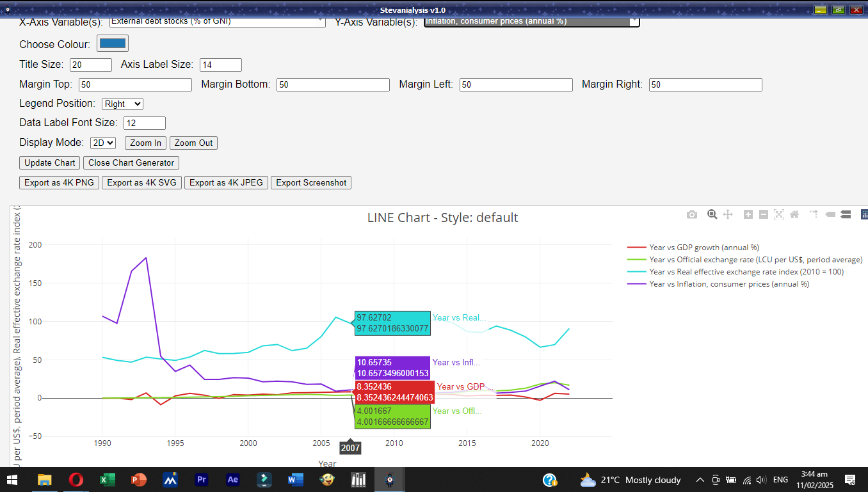The height and width of the screenshot is (492, 868).
Task: Click the Autoscale icon in modebar
Action: (779, 214)
